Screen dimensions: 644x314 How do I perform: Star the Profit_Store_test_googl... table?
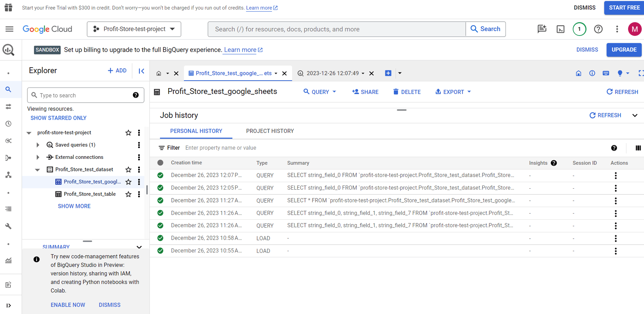coord(128,182)
